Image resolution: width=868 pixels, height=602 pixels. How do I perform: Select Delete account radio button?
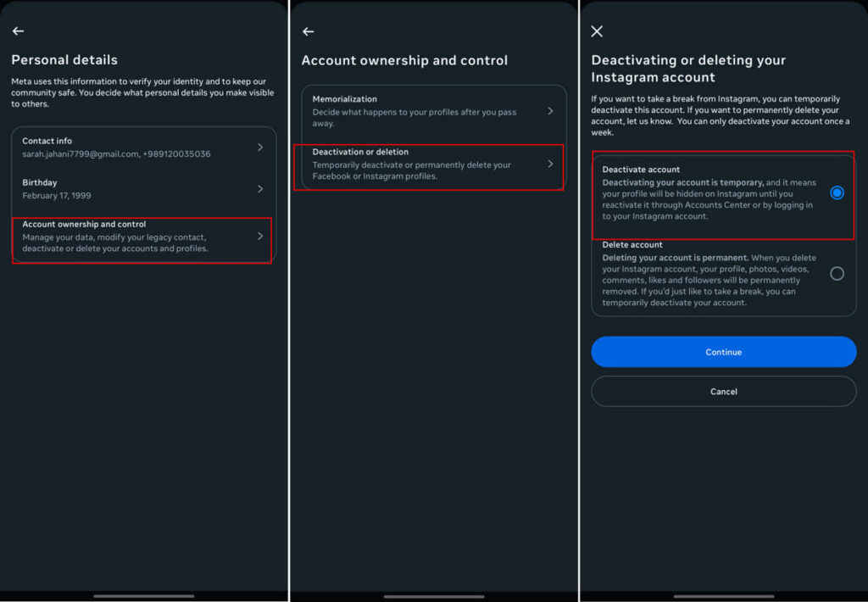837,273
